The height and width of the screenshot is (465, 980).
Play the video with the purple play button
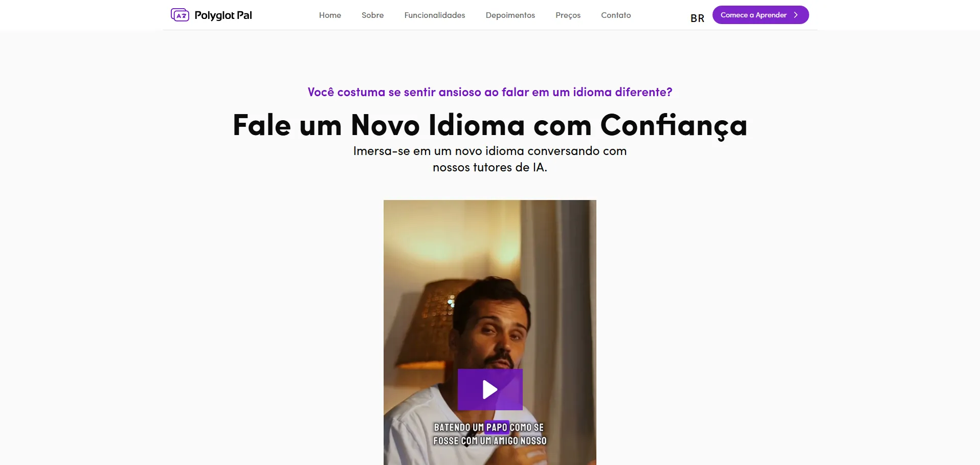coord(490,389)
